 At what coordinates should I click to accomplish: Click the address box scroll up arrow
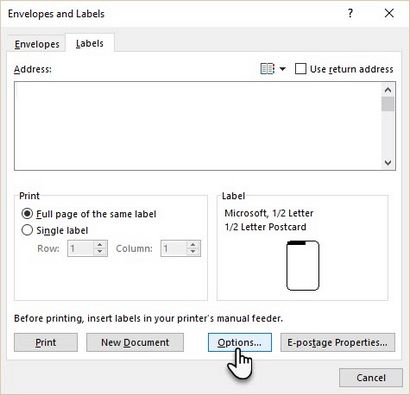tap(388, 90)
